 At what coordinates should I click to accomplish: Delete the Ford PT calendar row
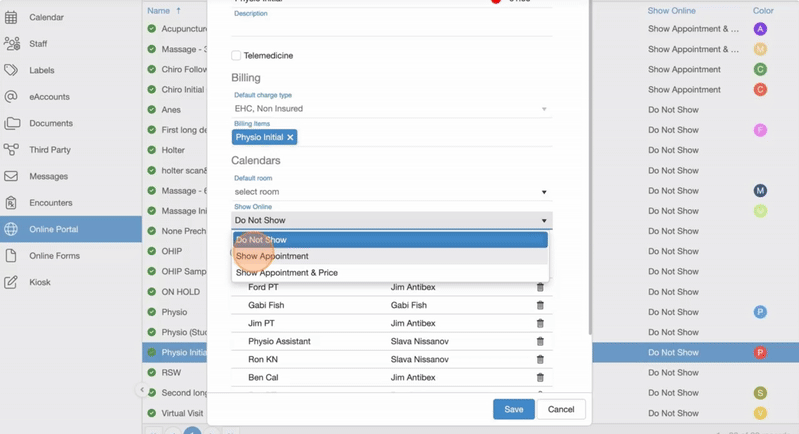[540, 288]
